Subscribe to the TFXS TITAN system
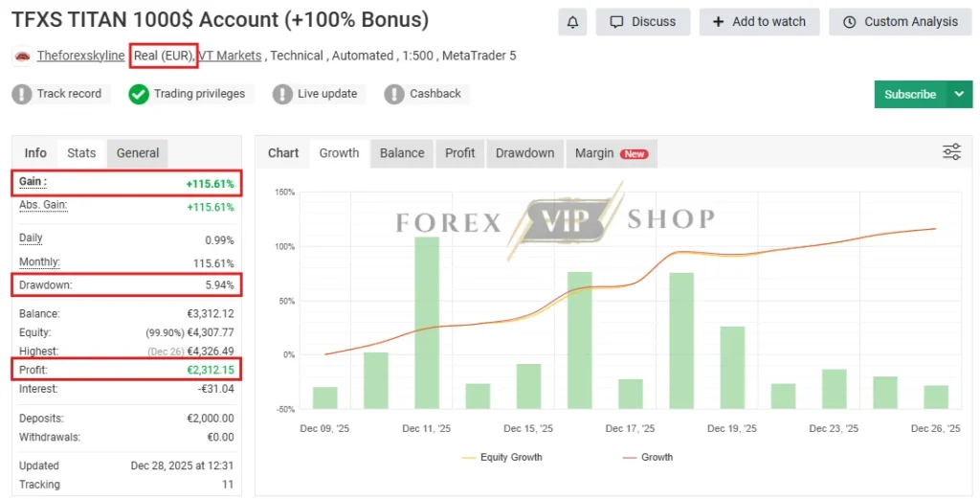Screen dimensions: 980x499 click(910, 95)
